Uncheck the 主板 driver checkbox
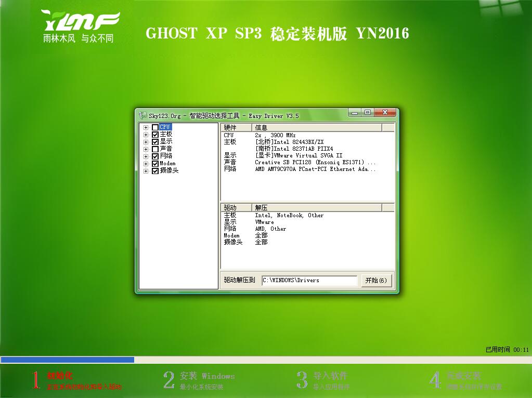The image size is (532, 398). pos(155,135)
